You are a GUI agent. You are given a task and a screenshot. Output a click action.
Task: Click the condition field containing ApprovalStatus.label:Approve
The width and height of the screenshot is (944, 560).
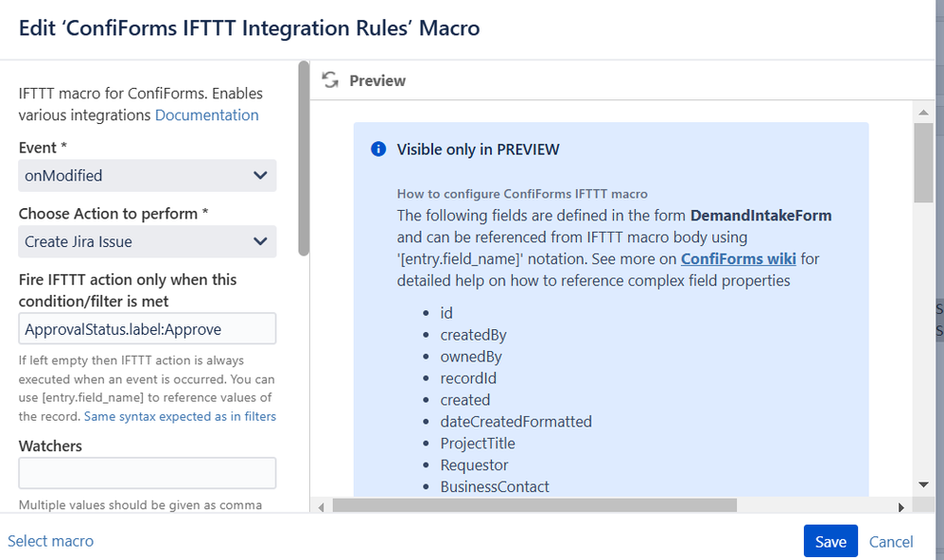tap(147, 328)
